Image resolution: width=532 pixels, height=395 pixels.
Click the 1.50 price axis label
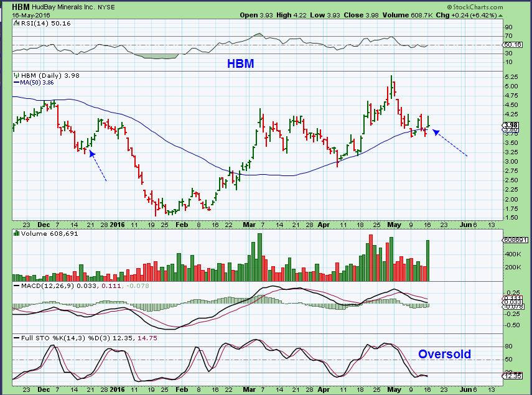(511, 218)
